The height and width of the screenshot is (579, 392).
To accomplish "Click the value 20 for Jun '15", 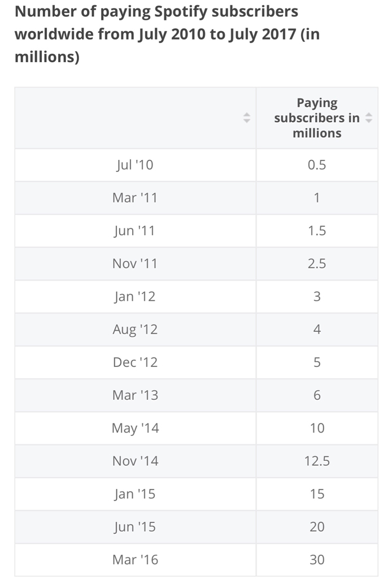I will point(317,526).
